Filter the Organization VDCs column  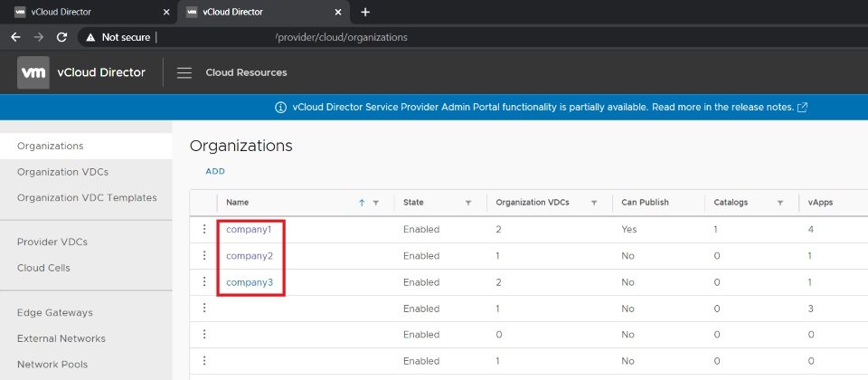tap(594, 204)
